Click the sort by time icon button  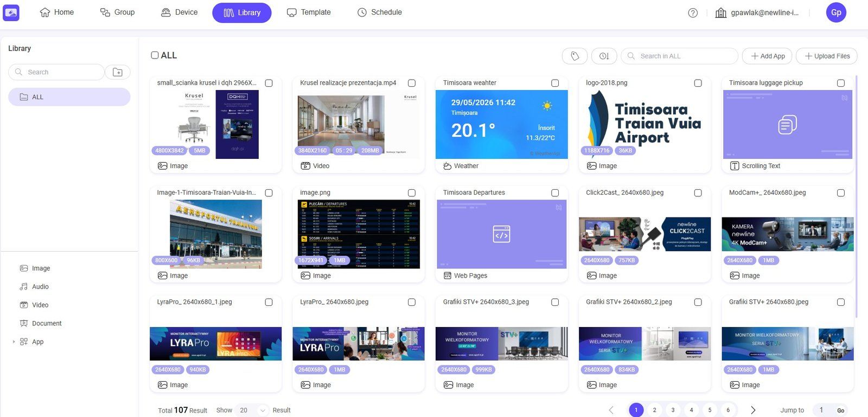[604, 56]
